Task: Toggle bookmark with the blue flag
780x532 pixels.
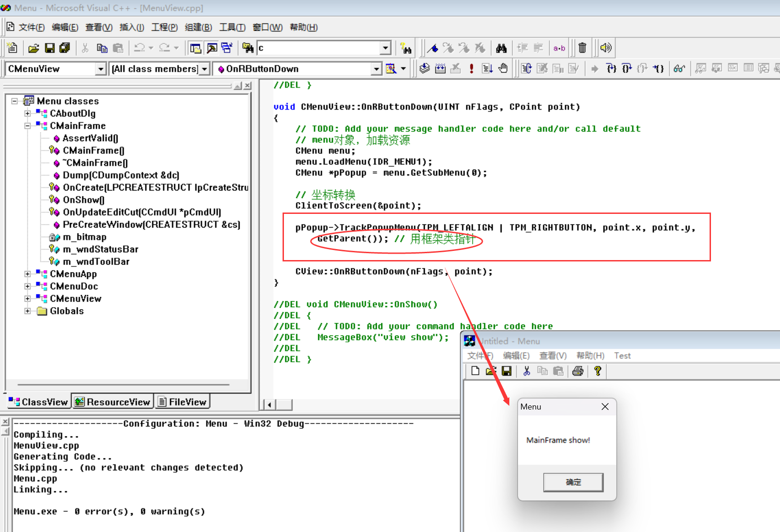Action: 433,48
